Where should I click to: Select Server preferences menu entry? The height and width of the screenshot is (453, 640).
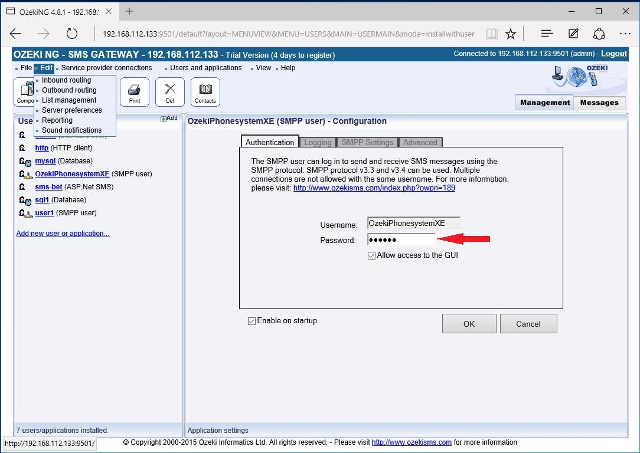point(72,110)
